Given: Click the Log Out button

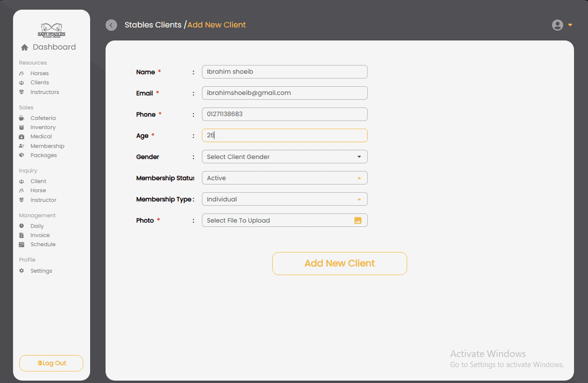Looking at the screenshot, I should (51, 363).
